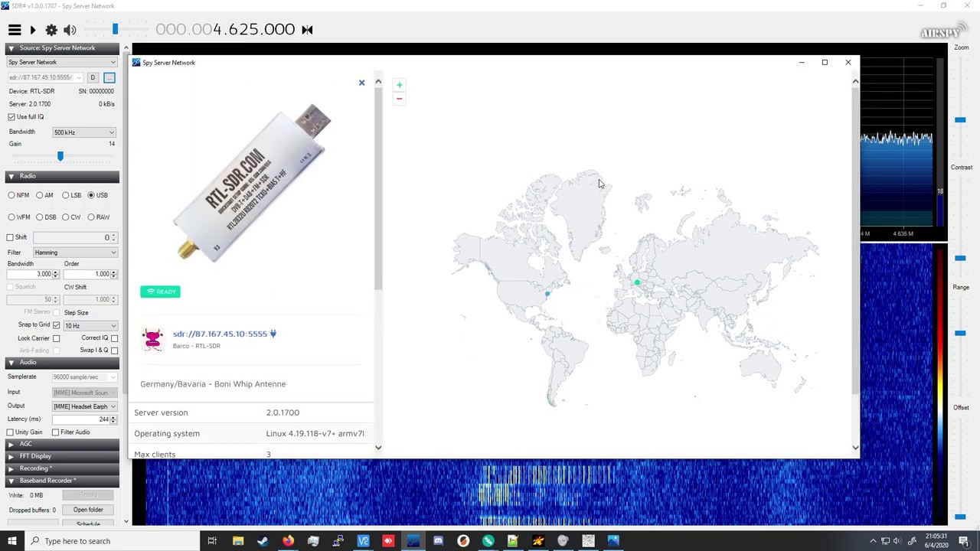
Task: Adjust the volume slider in the top toolbar
Action: 115,29
